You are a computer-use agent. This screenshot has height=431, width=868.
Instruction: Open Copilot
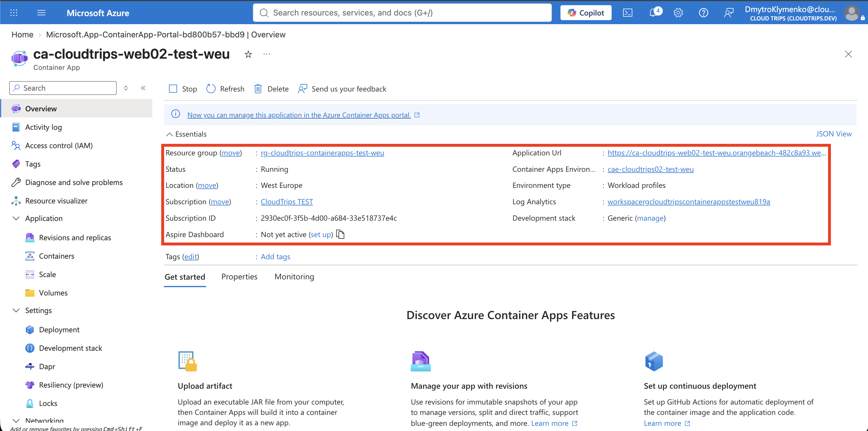coord(586,13)
